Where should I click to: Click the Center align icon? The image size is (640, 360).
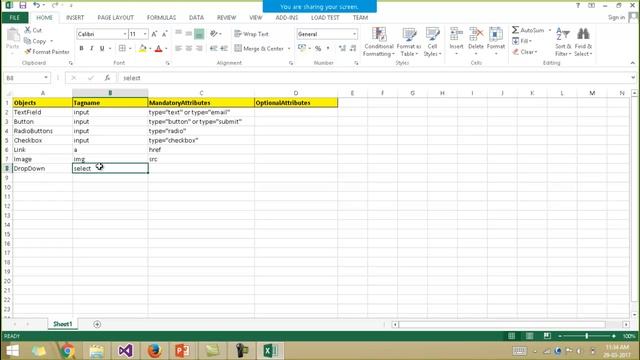click(189, 49)
